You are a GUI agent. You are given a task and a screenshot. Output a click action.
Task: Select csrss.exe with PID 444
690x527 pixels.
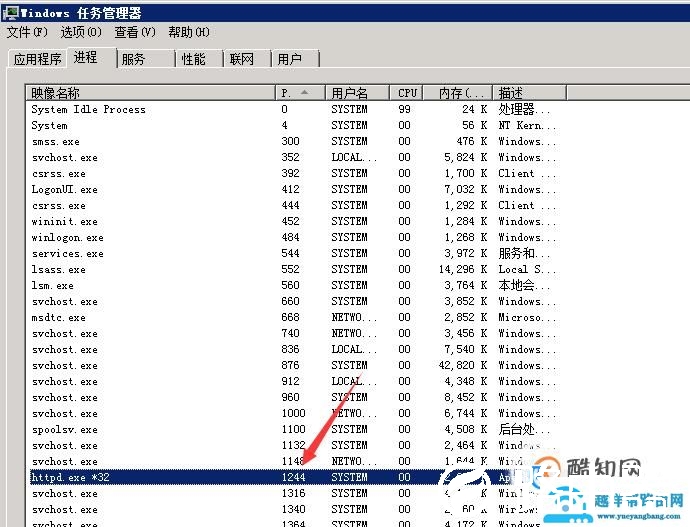pos(295,205)
